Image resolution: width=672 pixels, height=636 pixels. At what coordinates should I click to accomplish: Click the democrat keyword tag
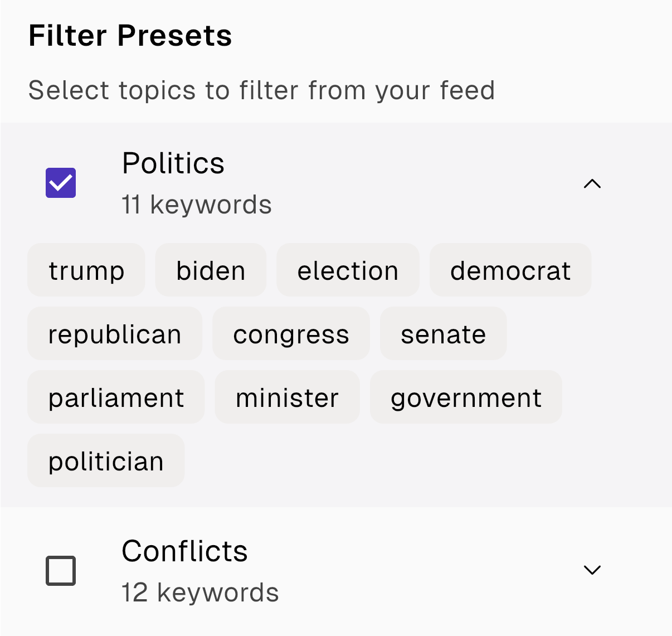coord(510,270)
